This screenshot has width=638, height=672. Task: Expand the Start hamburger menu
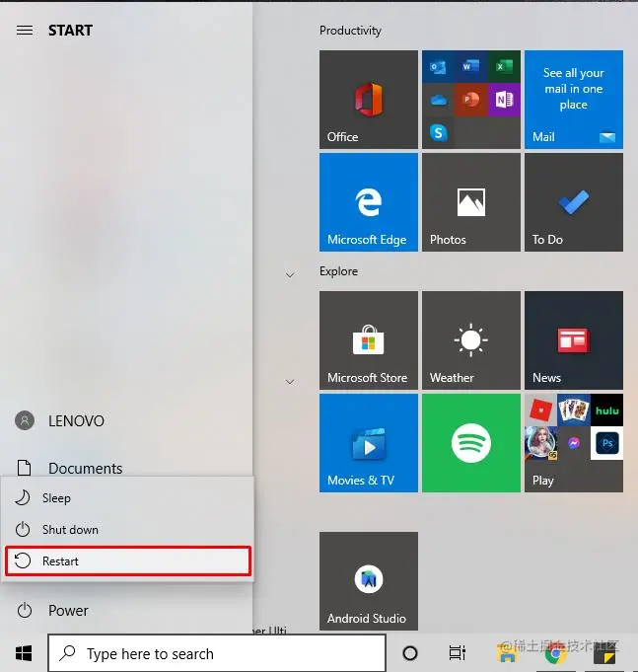tap(25, 30)
